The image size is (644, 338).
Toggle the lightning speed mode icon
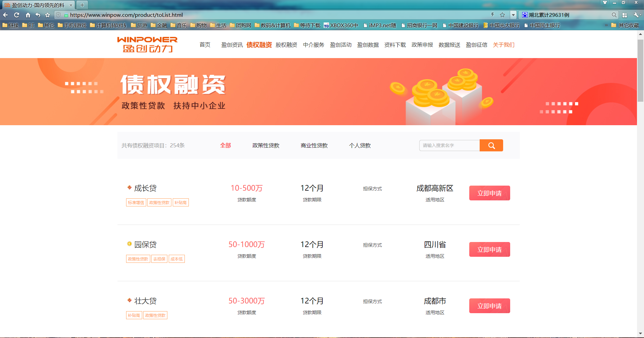click(x=492, y=15)
